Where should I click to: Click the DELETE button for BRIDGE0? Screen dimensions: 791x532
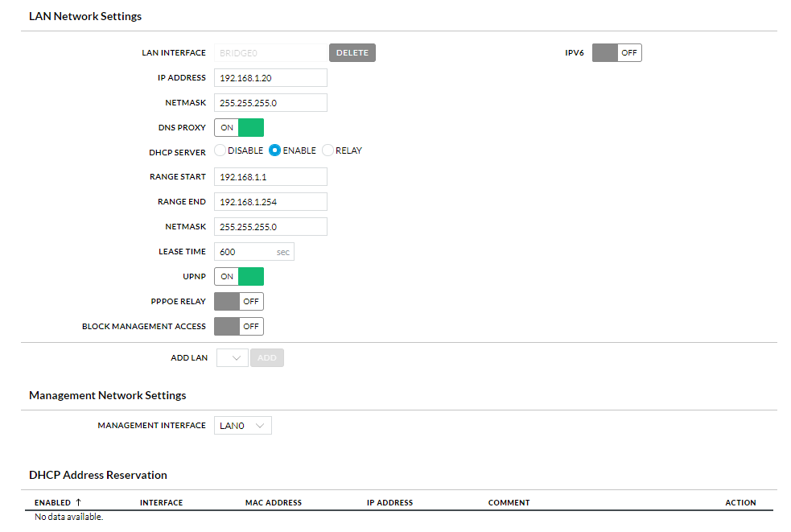352,53
